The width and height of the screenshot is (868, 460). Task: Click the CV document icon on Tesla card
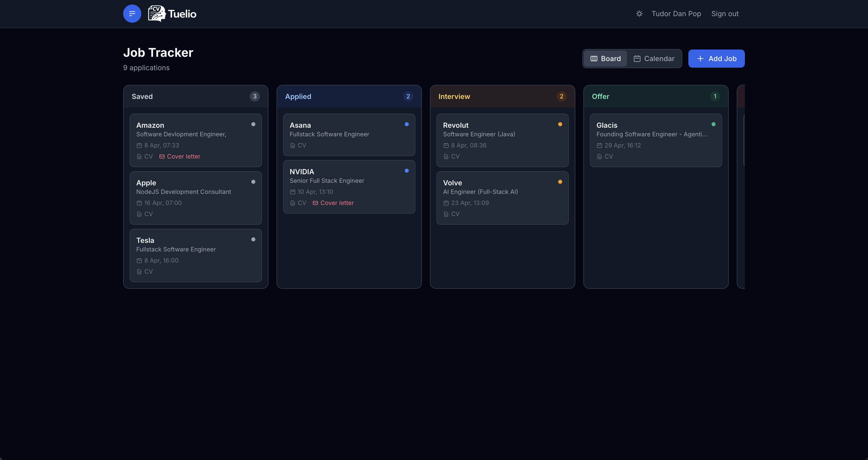[x=139, y=272]
